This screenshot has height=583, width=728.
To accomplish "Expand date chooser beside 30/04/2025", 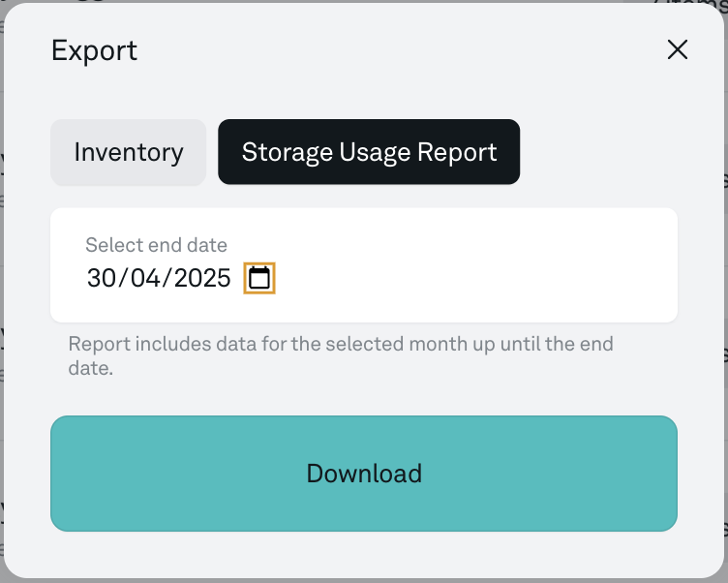I will (x=259, y=278).
